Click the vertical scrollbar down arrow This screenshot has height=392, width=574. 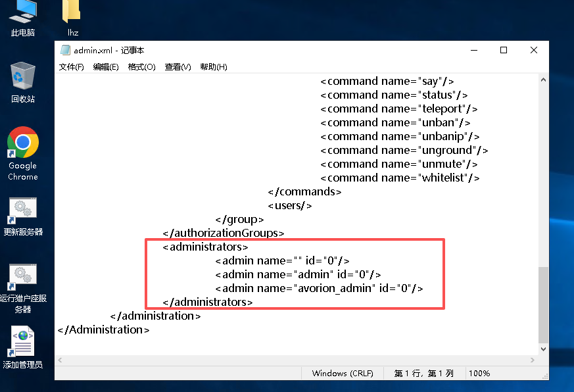click(543, 349)
